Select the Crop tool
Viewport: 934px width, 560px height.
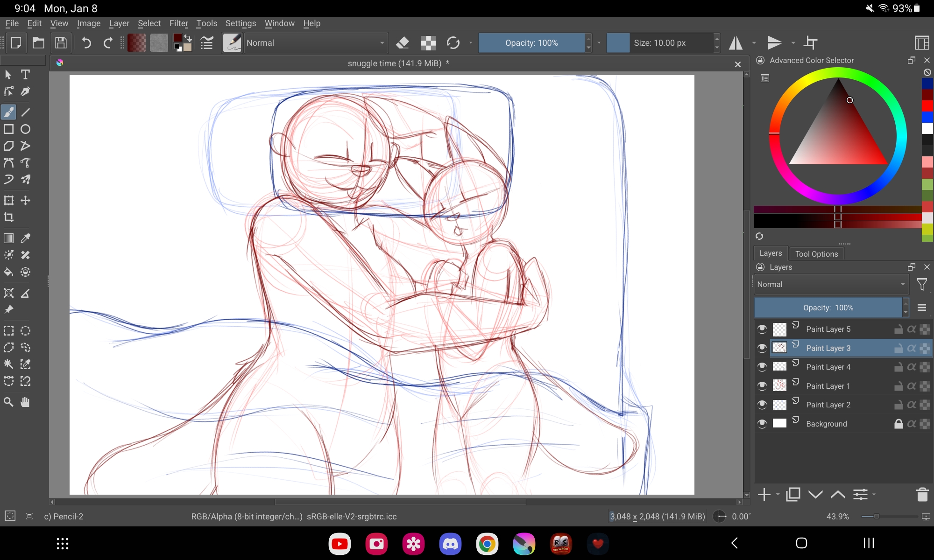[8, 217]
